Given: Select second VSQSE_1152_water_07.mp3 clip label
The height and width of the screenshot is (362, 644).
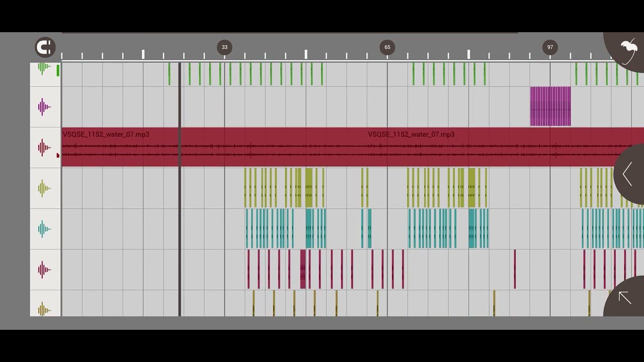Looking at the screenshot, I should click(x=411, y=134).
